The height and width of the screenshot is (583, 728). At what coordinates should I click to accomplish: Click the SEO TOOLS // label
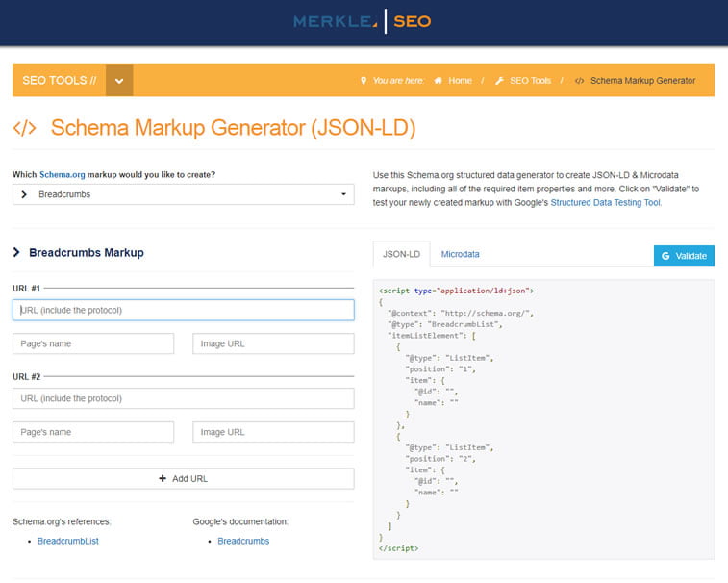pos(60,81)
